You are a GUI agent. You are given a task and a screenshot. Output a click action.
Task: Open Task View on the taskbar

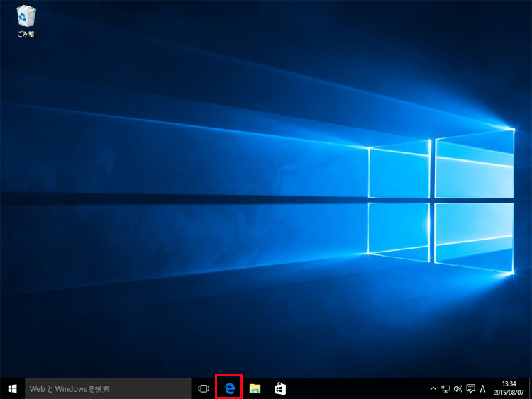tap(204, 388)
